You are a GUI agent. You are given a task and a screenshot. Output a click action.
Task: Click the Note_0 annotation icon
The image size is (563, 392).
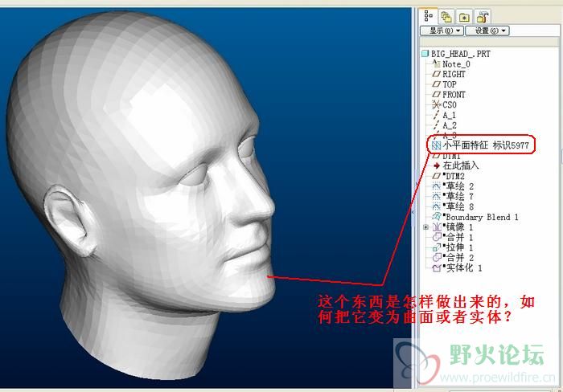tap(436, 63)
